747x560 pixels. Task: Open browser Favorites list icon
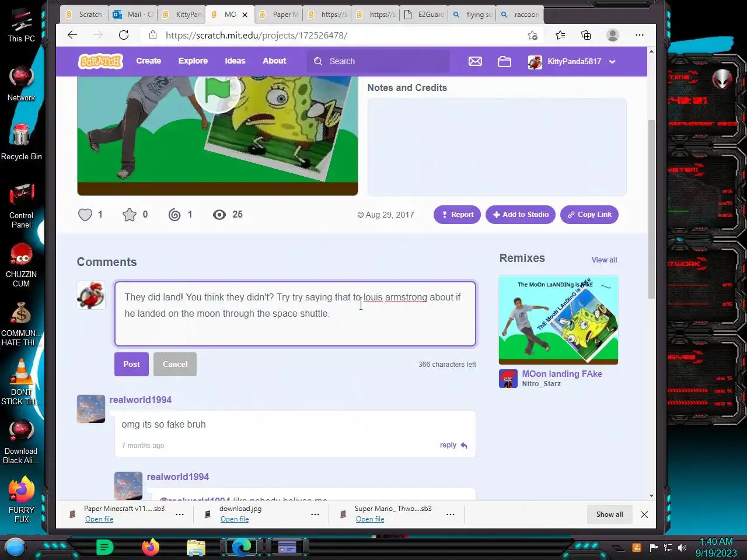tap(560, 35)
